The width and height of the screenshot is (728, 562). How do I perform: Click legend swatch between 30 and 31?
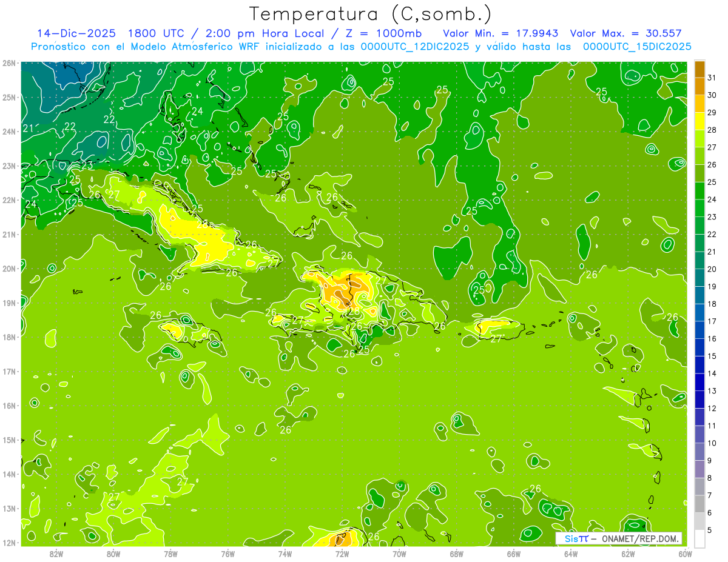[699, 87]
